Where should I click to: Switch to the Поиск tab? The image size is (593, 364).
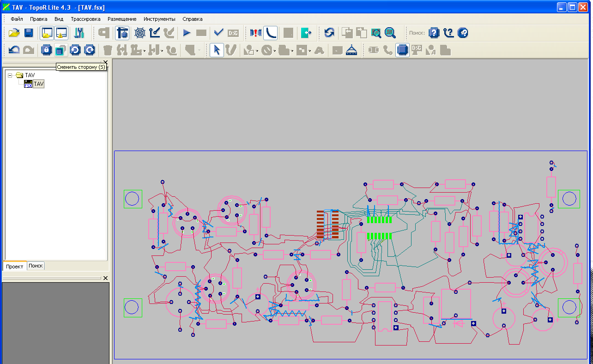[36, 266]
